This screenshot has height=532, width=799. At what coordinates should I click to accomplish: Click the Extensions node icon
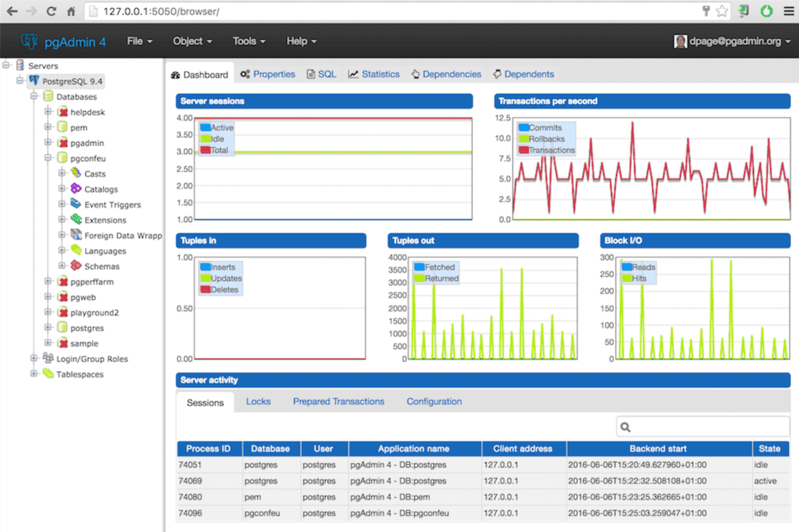[x=76, y=220]
